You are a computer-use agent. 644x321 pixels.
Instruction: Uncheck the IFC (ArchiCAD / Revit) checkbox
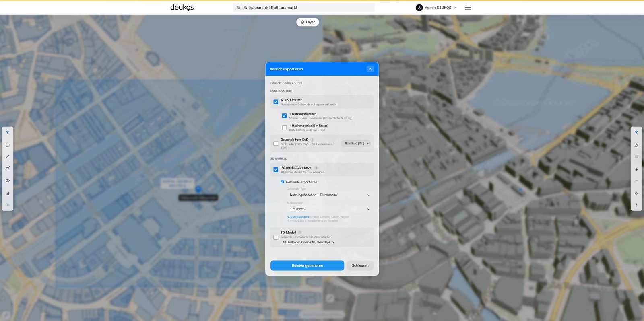(276, 170)
